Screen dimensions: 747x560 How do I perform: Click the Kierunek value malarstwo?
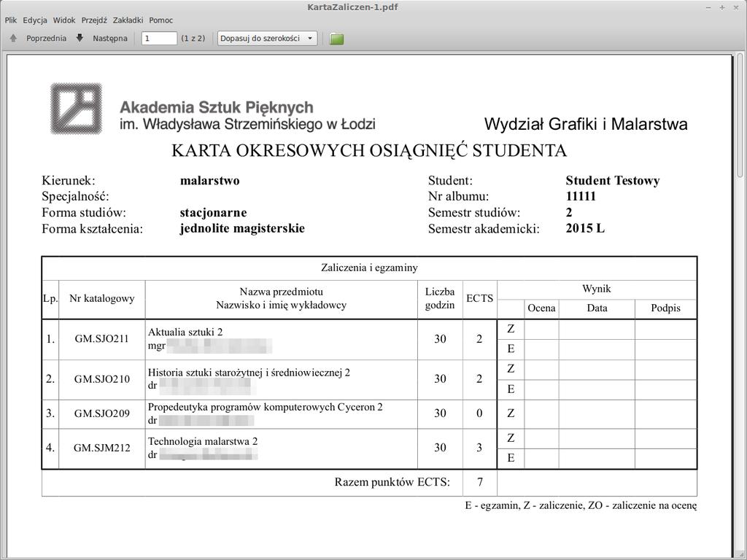click(209, 181)
